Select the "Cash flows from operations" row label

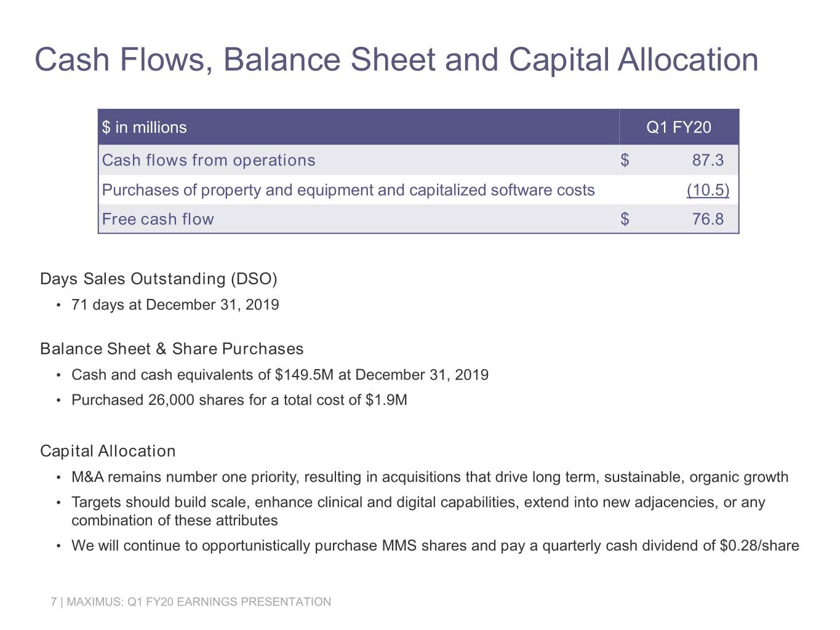(x=209, y=160)
